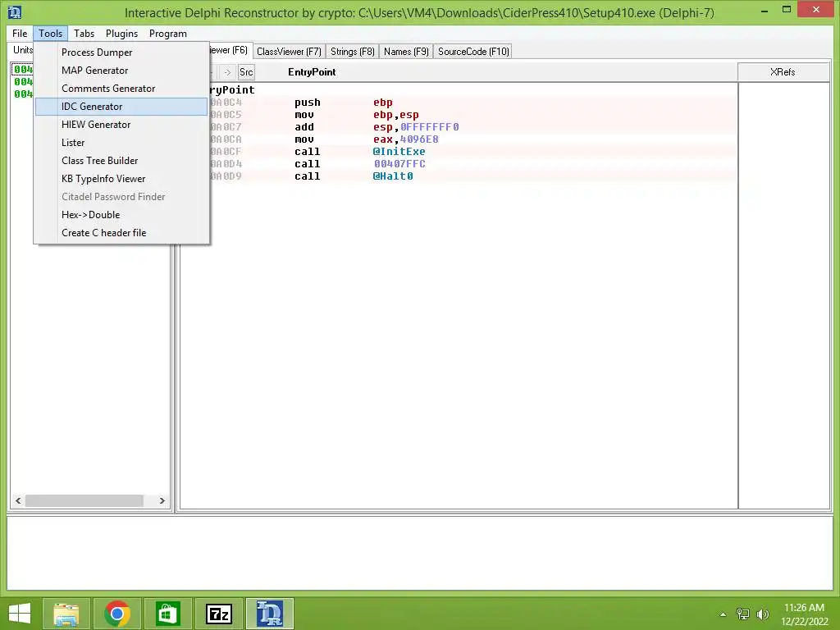
Task: Open the File menu
Action: coord(20,33)
